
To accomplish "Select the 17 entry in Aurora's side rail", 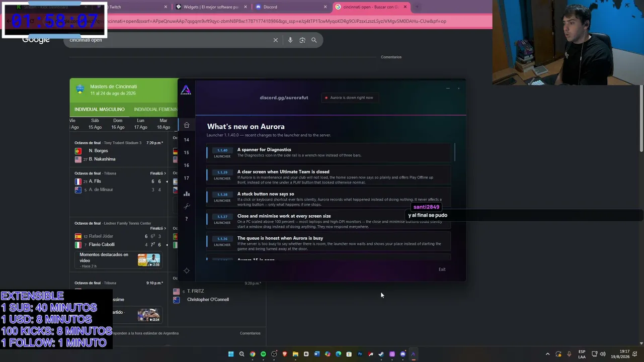I will 186,178.
